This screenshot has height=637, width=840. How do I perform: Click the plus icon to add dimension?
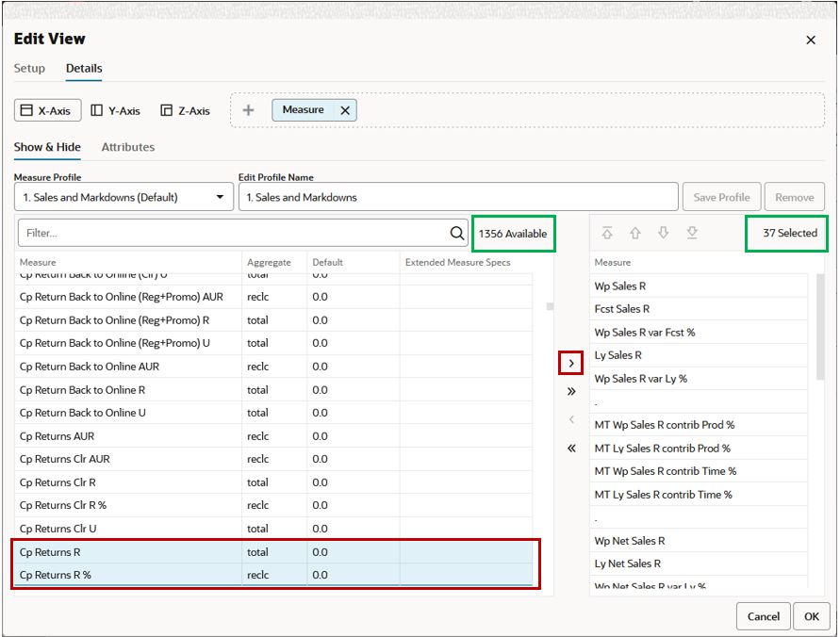click(248, 110)
